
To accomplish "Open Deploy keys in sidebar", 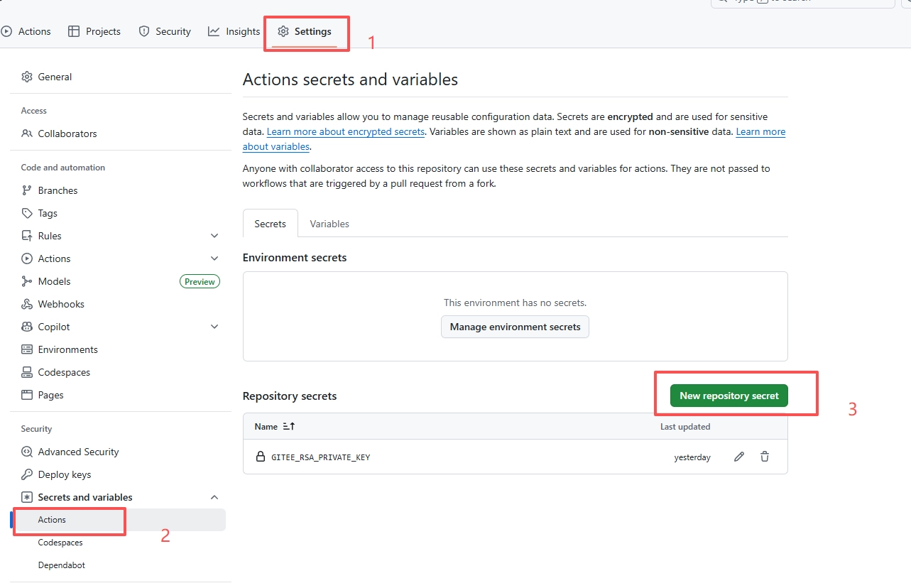I will (x=65, y=474).
